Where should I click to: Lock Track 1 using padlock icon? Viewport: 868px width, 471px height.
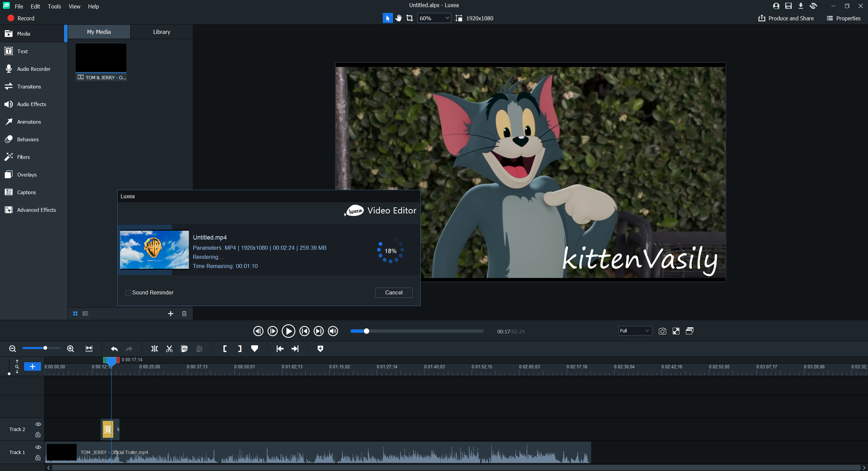point(38,458)
